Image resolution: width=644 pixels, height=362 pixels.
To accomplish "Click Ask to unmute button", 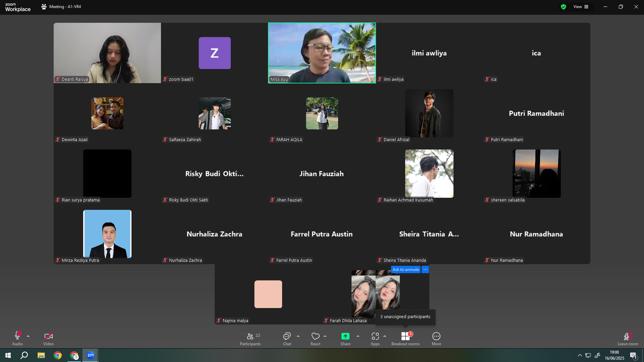I will pos(406,269).
